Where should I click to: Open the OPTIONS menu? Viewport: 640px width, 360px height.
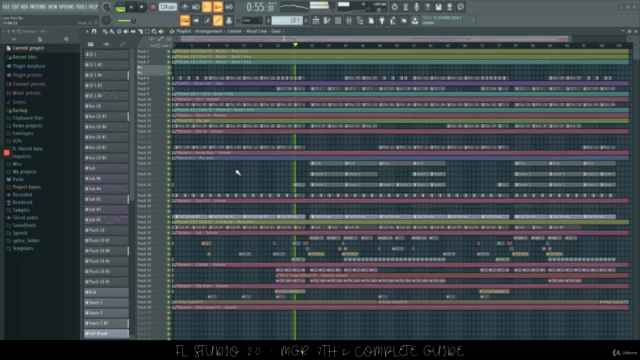[x=67, y=7]
